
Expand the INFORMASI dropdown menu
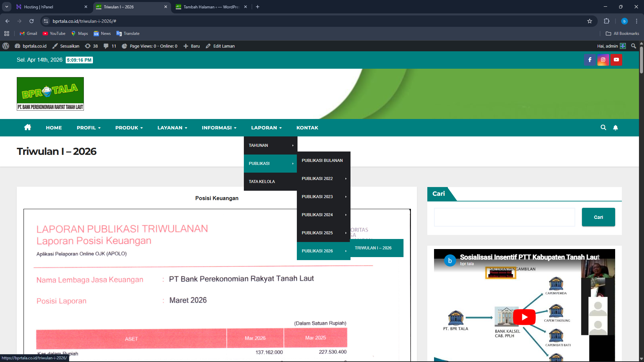(x=219, y=128)
